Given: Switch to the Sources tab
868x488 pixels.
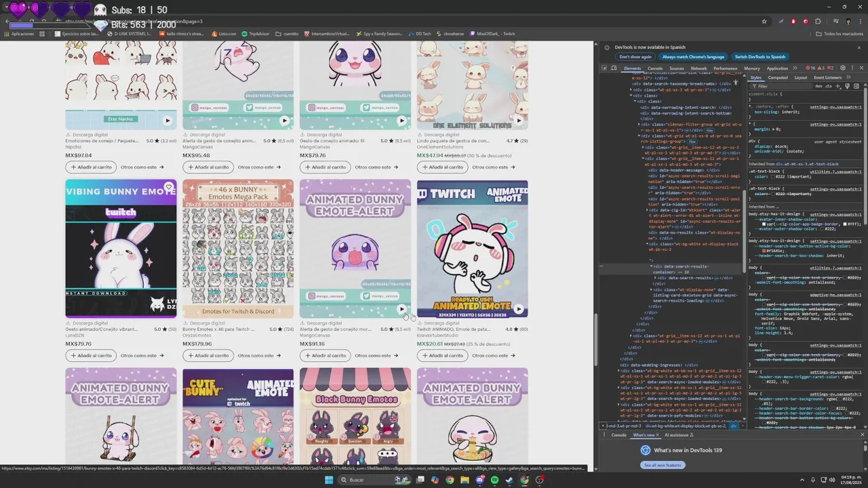Looking at the screenshot, I should pyautogui.click(x=677, y=68).
